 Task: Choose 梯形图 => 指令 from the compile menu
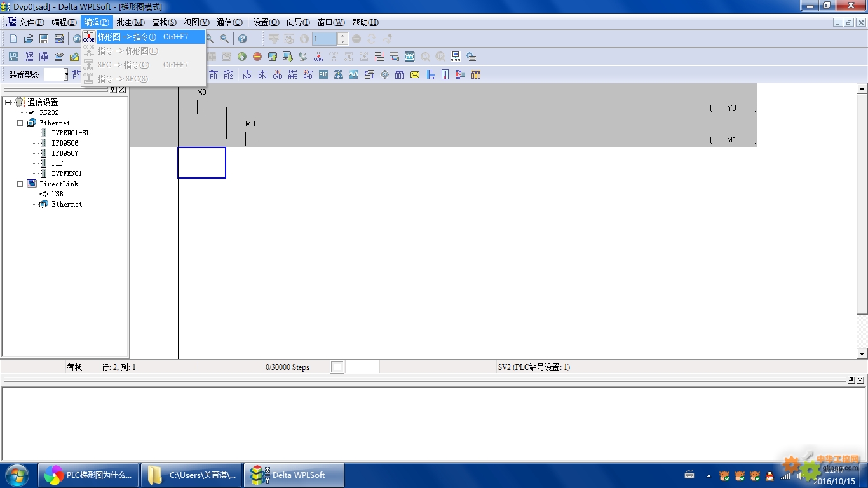click(x=143, y=37)
